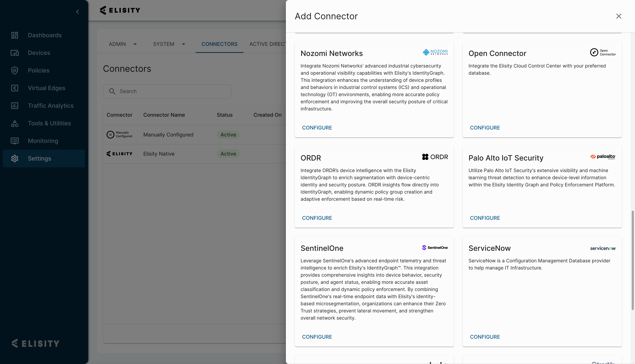Configure the Open Connector integration

(x=485, y=128)
